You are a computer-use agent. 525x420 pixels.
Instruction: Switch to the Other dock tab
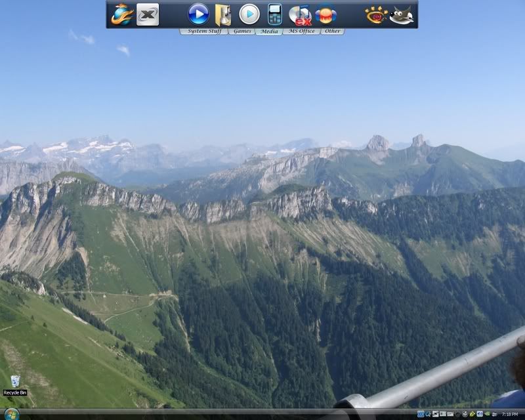click(x=333, y=31)
